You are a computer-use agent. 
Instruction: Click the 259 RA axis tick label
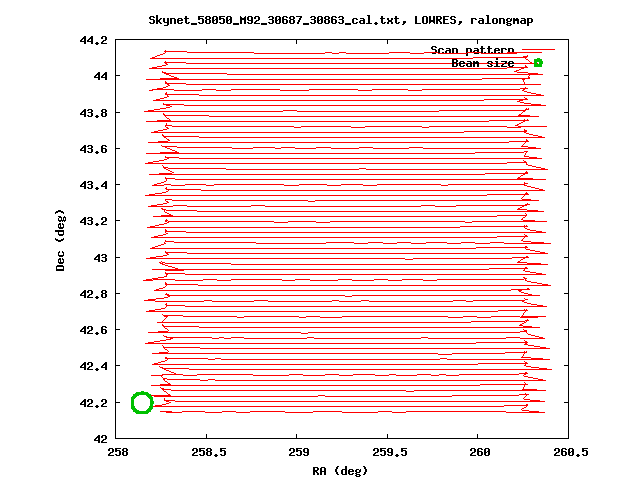[x=299, y=452]
